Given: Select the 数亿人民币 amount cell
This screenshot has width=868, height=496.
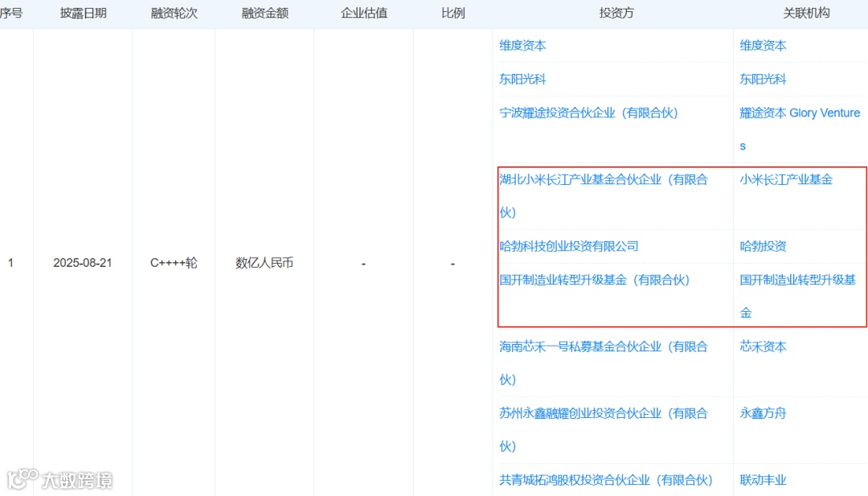Looking at the screenshot, I should 264,263.
